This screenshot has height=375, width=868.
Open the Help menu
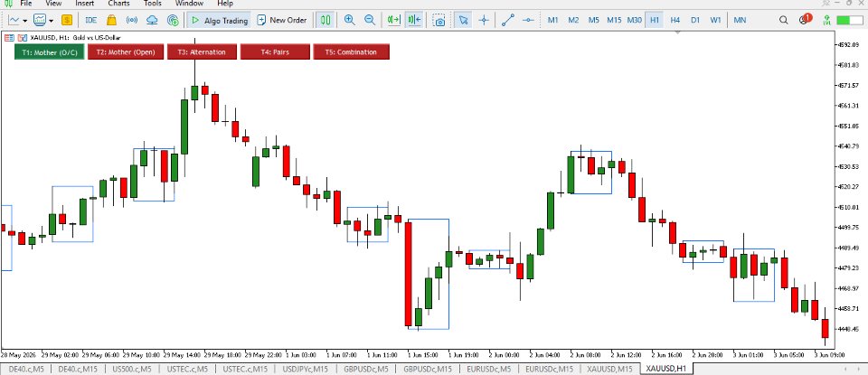tap(225, 4)
